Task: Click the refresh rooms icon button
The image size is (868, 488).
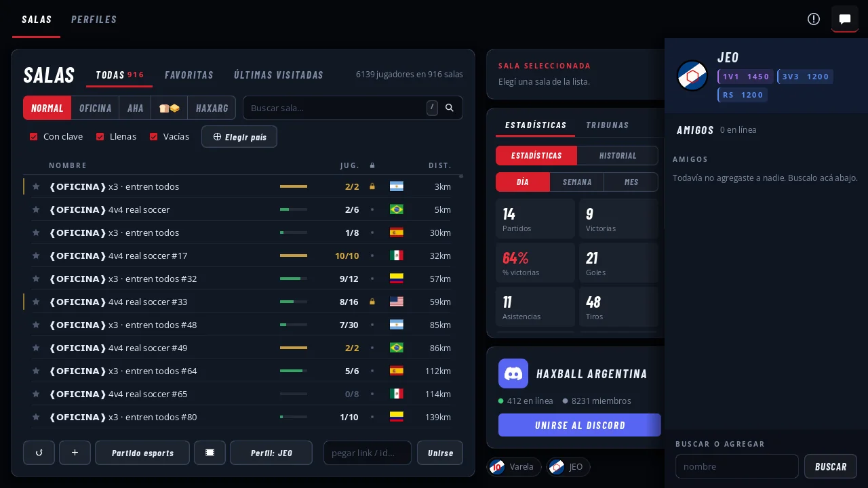Action: (x=39, y=453)
